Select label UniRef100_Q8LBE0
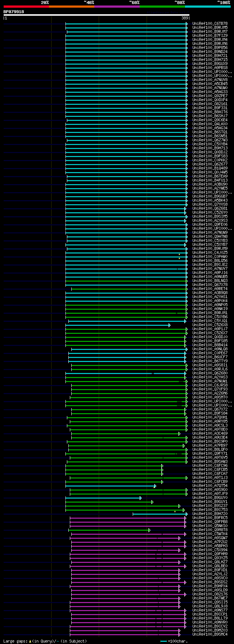 [210, 566]
